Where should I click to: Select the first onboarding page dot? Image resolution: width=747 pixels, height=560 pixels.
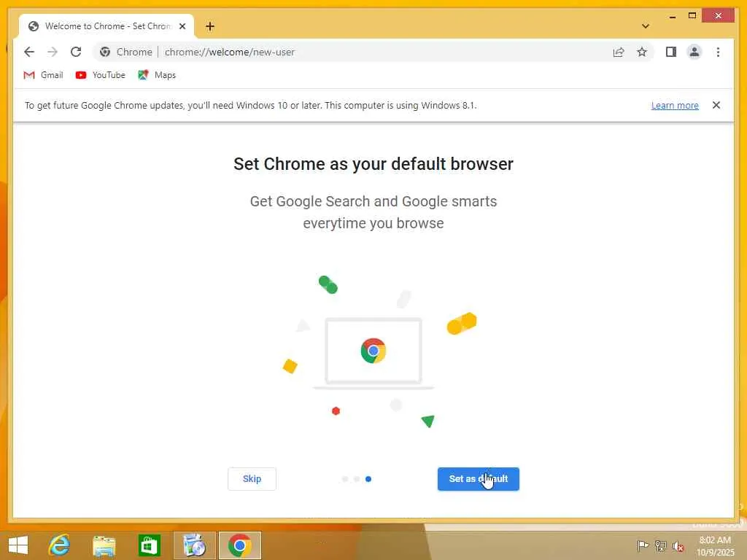pos(345,479)
